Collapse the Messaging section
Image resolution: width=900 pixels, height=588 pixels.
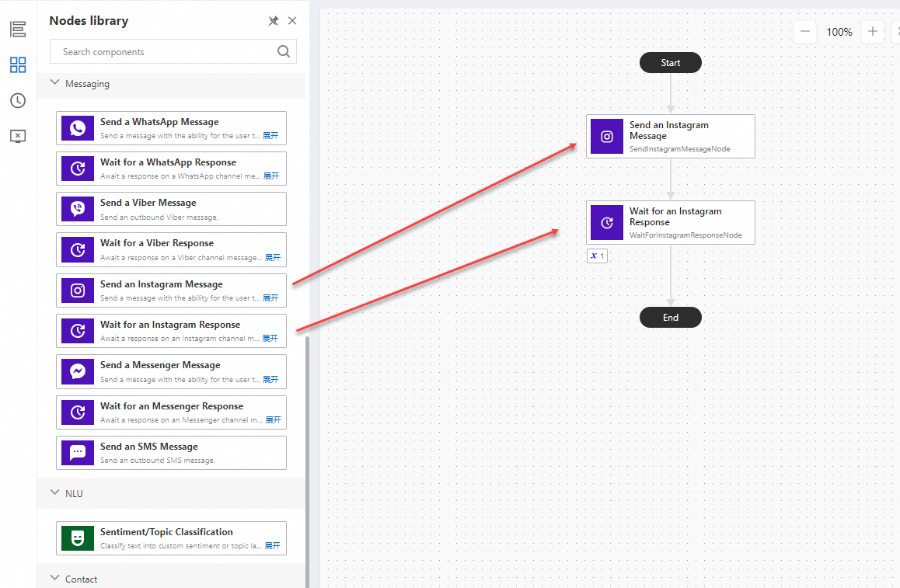click(54, 82)
